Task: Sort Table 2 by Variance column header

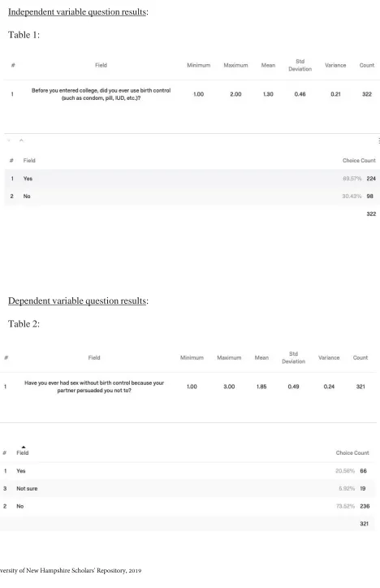Action: click(329, 357)
